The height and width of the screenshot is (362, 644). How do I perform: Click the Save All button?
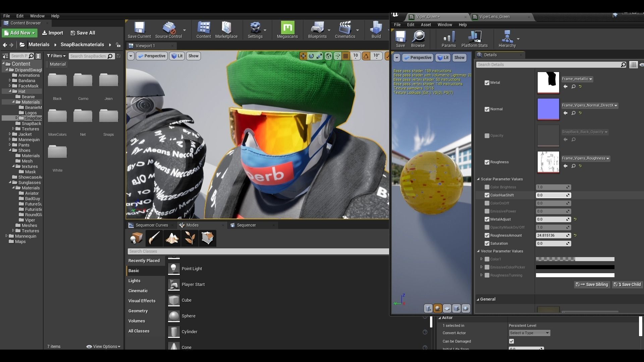[x=83, y=33]
